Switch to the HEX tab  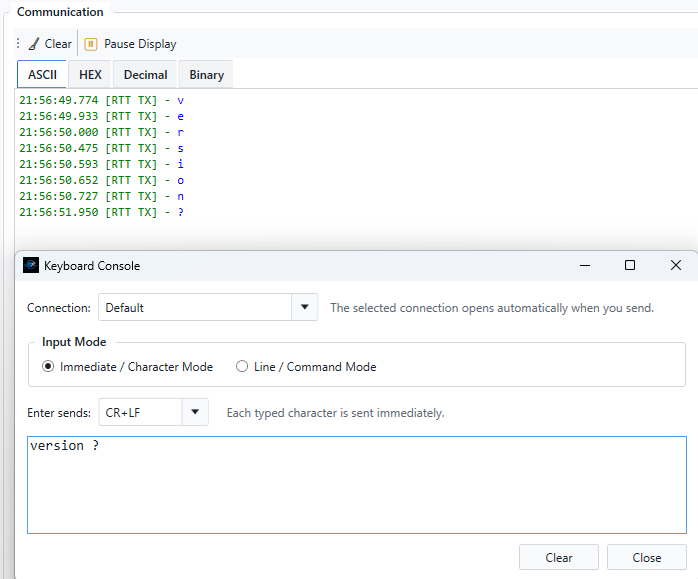pyautogui.click(x=90, y=75)
